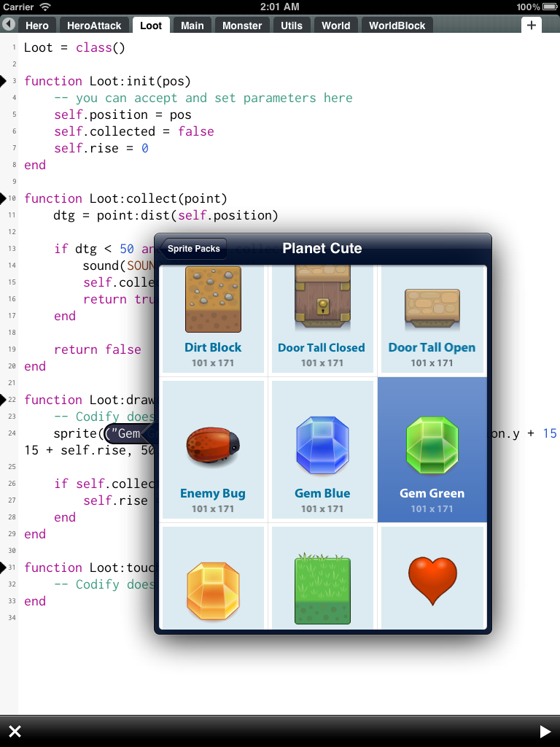
Task: Click the comment "you can accept and set parameters here"
Action: [214, 98]
